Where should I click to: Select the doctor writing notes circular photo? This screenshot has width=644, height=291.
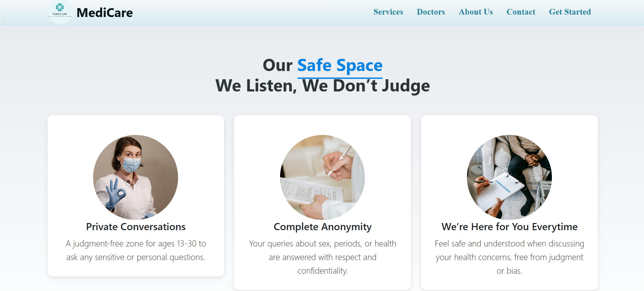point(323,177)
